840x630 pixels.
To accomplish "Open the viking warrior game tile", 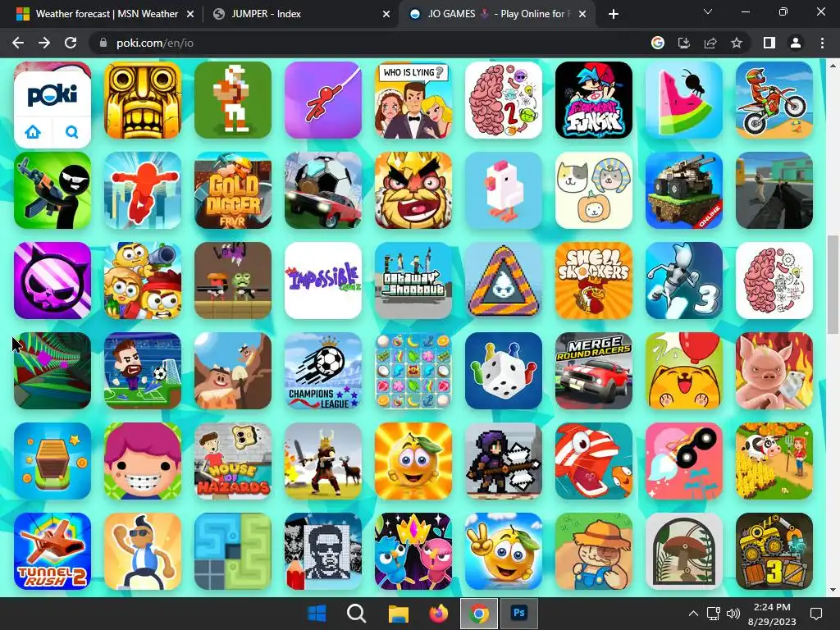I will [323, 461].
